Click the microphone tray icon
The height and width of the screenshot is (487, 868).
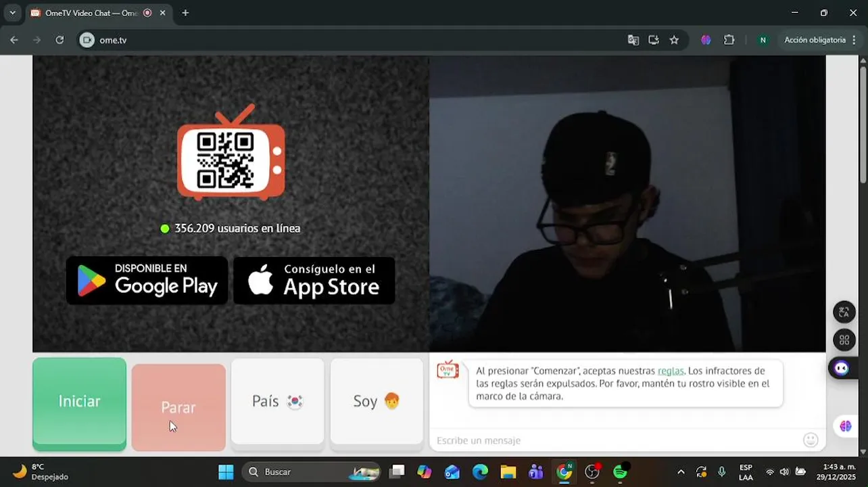722,472
